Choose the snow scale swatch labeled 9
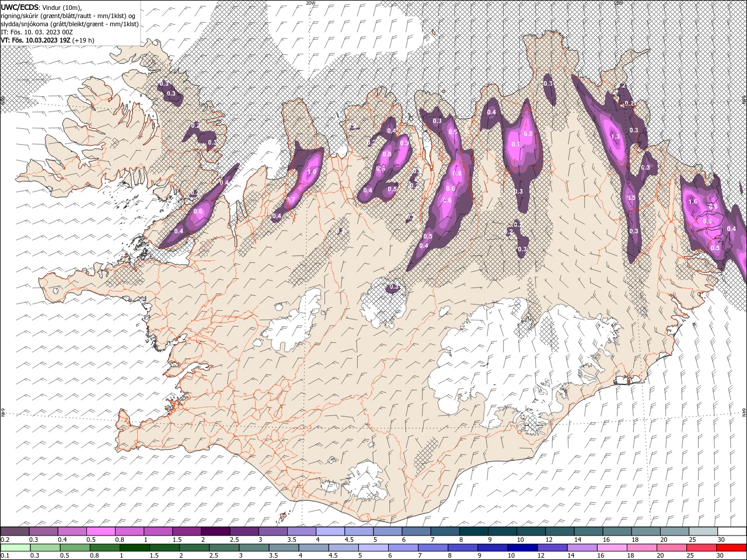Screen dimensions: 747x560 click(x=502, y=531)
